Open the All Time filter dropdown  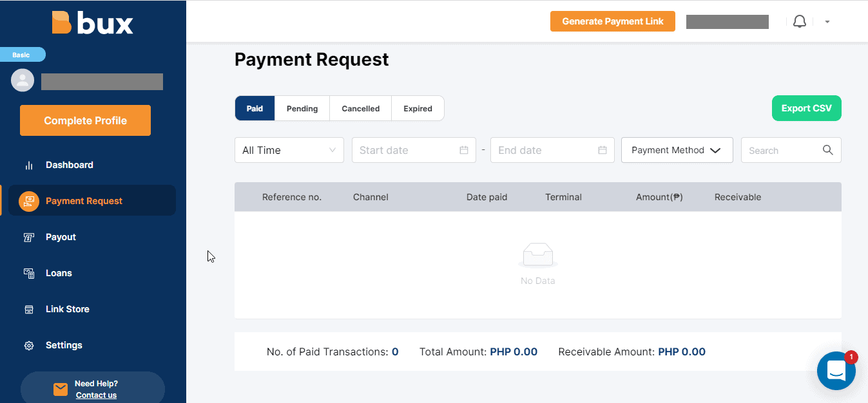pos(289,149)
